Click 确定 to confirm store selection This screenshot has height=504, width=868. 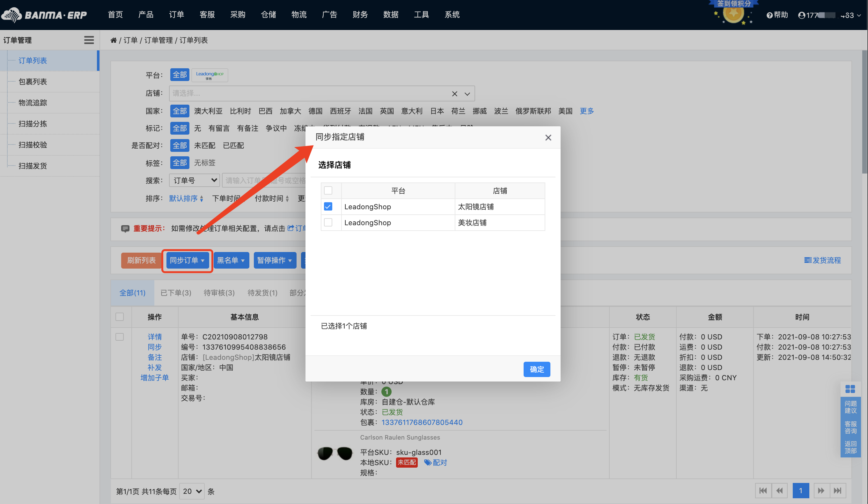537,369
